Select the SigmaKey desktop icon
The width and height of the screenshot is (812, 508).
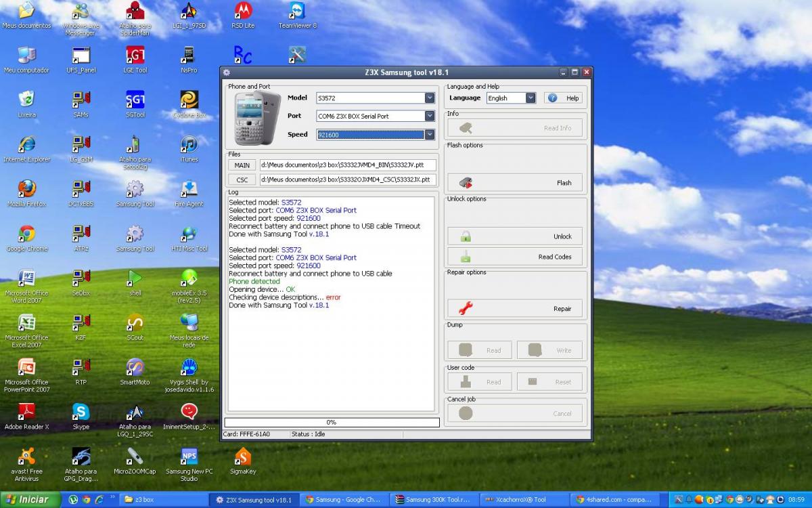(x=243, y=461)
